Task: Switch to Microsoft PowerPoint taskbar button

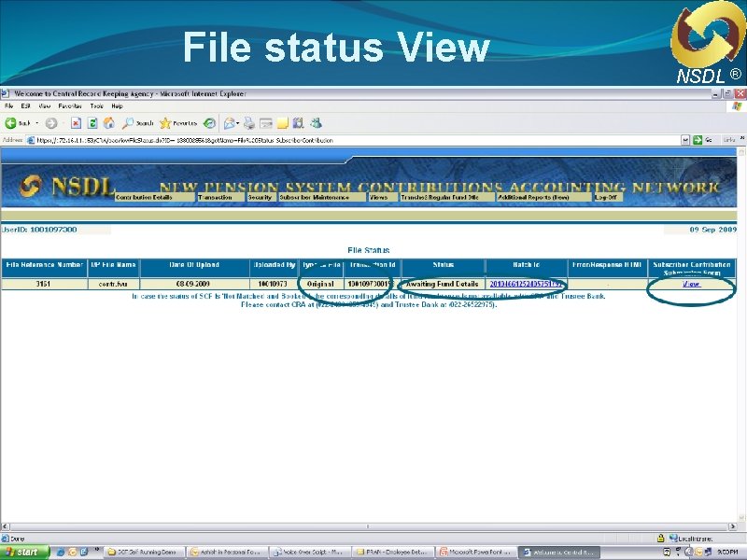Action: (x=476, y=552)
